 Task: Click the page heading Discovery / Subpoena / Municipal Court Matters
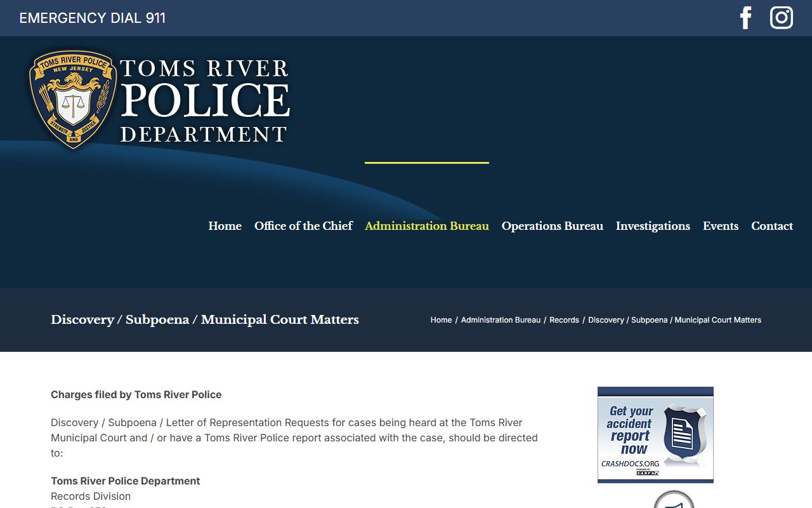pos(205,320)
